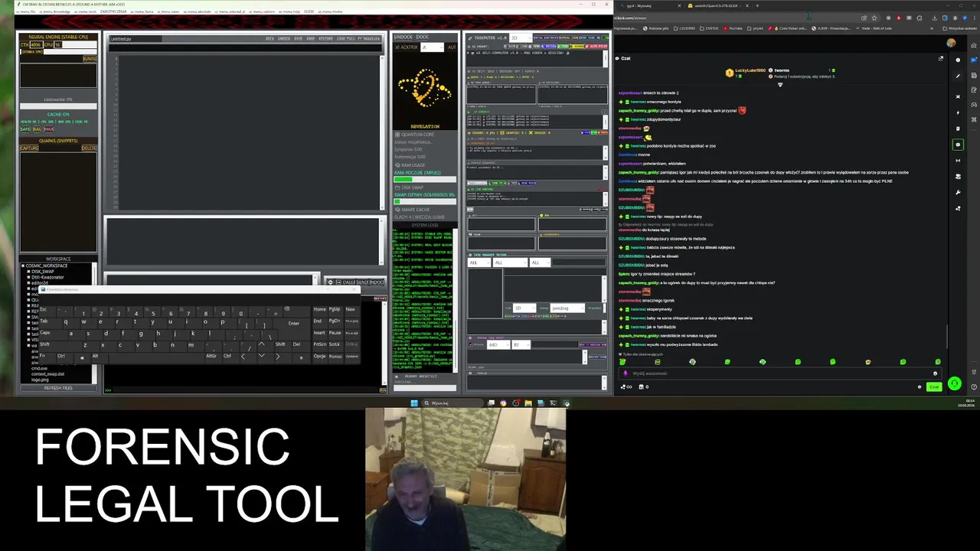Screen dimensions: 980x551
Task: Open ui_menu_help in the menu bar
Action: click(288, 11)
